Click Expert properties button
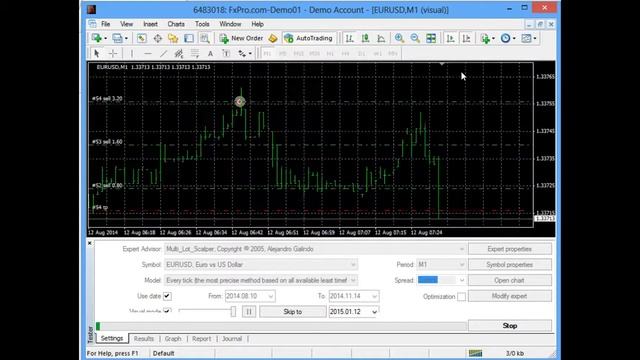640x360 pixels. (x=509, y=249)
